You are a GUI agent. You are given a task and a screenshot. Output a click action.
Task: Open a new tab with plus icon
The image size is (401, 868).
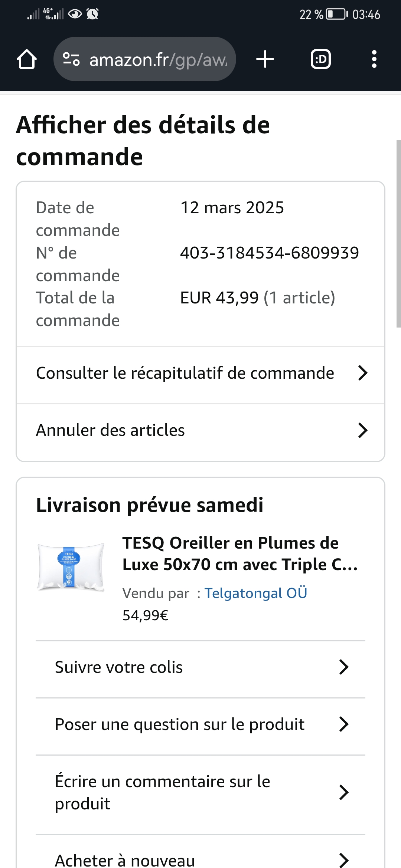point(265,59)
